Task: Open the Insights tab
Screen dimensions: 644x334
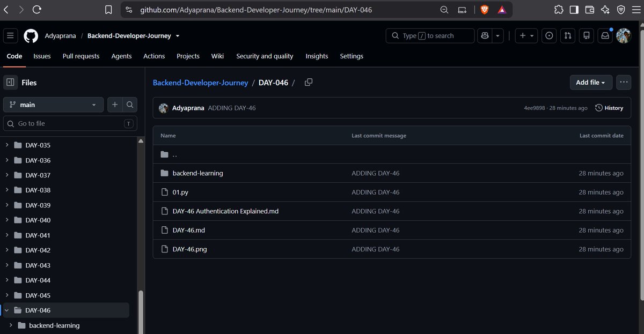Action: [317, 56]
